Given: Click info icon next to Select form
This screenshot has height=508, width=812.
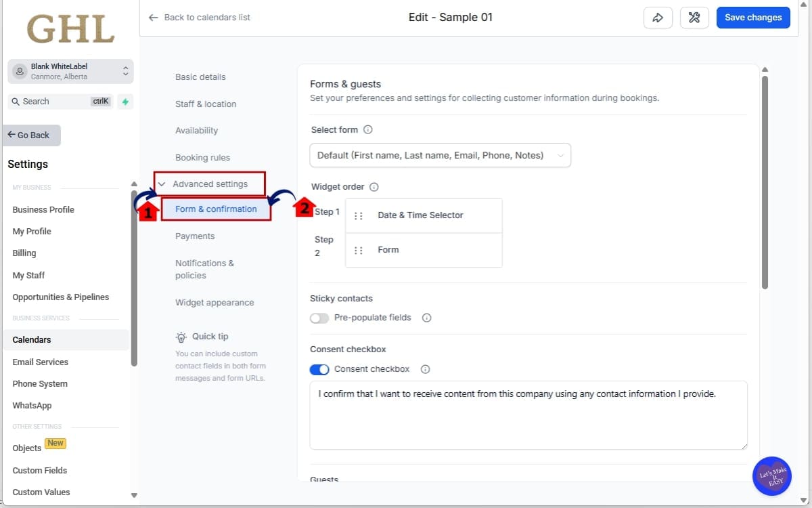Looking at the screenshot, I should pos(368,130).
